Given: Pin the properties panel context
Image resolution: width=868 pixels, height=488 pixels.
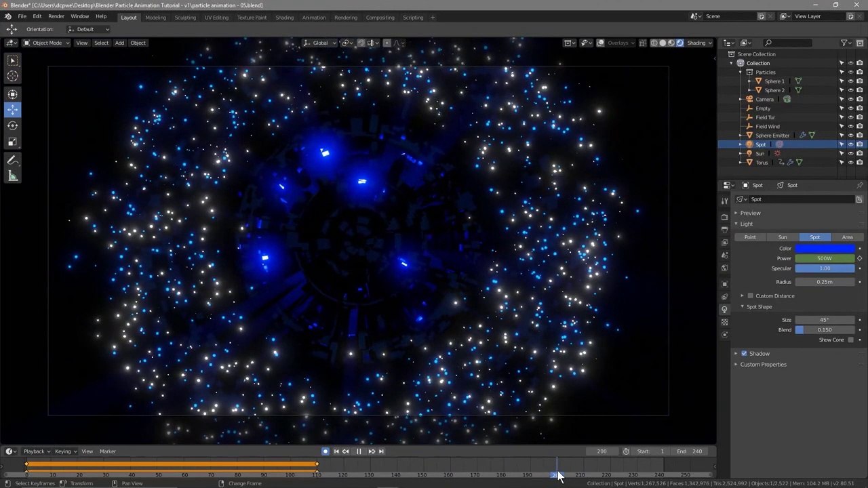Looking at the screenshot, I should 860,185.
